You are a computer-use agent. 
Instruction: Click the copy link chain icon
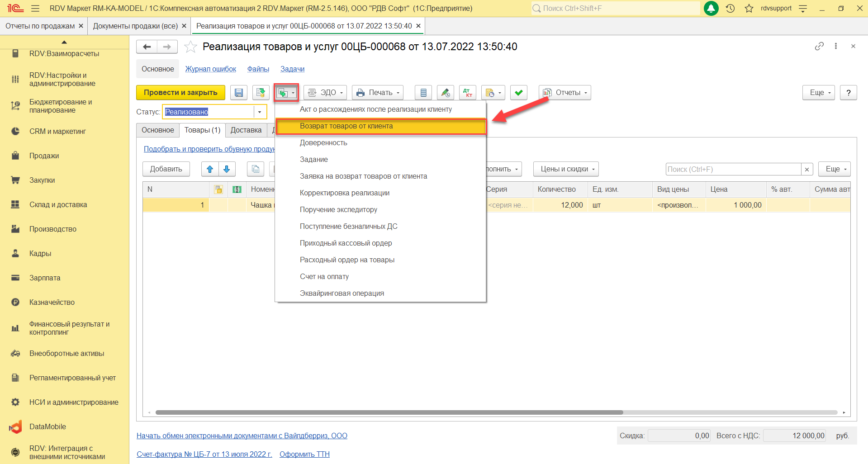tap(819, 46)
